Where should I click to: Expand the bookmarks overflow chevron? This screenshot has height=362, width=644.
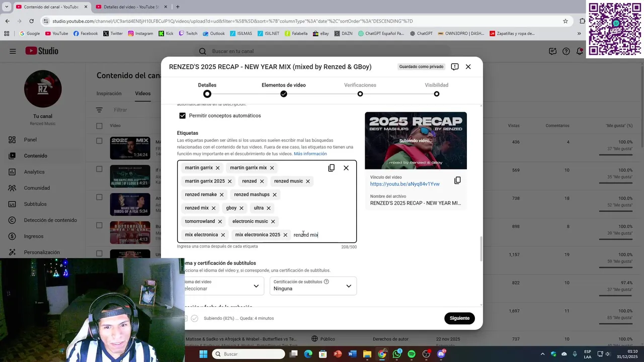pyautogui.click(x=579, y=34)
